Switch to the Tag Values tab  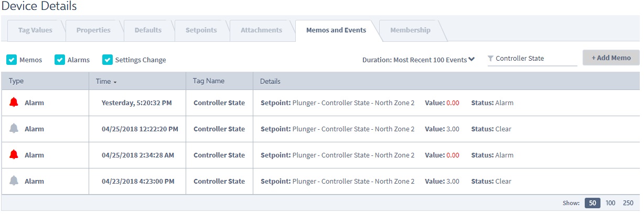pyautogui.click(x=35, y=30)
